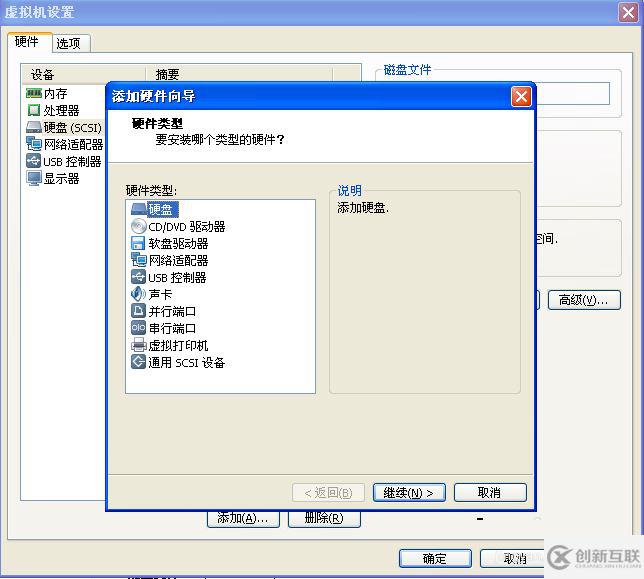Screen dimensions: 644x579
Task: Select 硬盘 in the hardware type list
Action: [163, 209]
